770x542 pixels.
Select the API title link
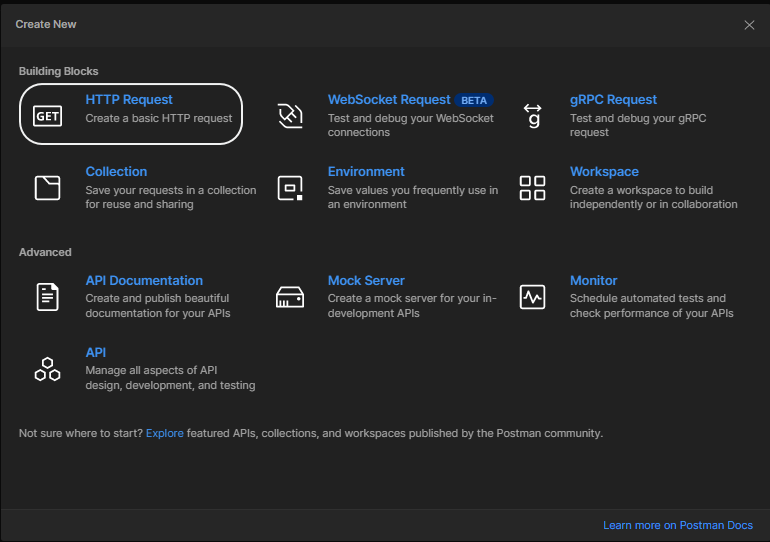[x=95, y=352]
